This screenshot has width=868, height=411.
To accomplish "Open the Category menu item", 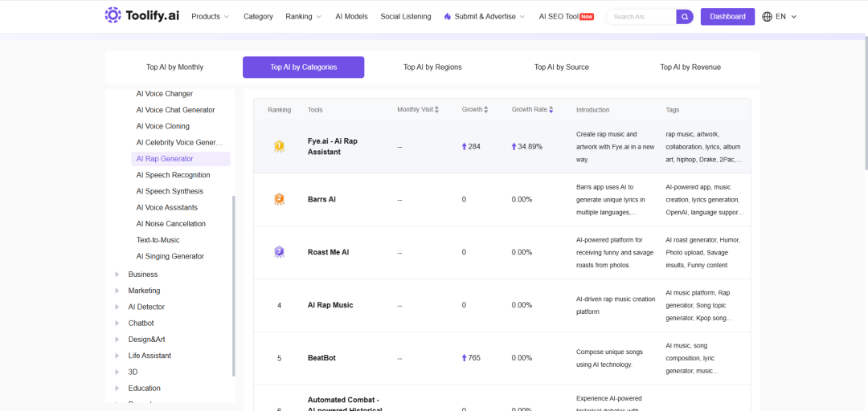I will [x=258, y=17].
